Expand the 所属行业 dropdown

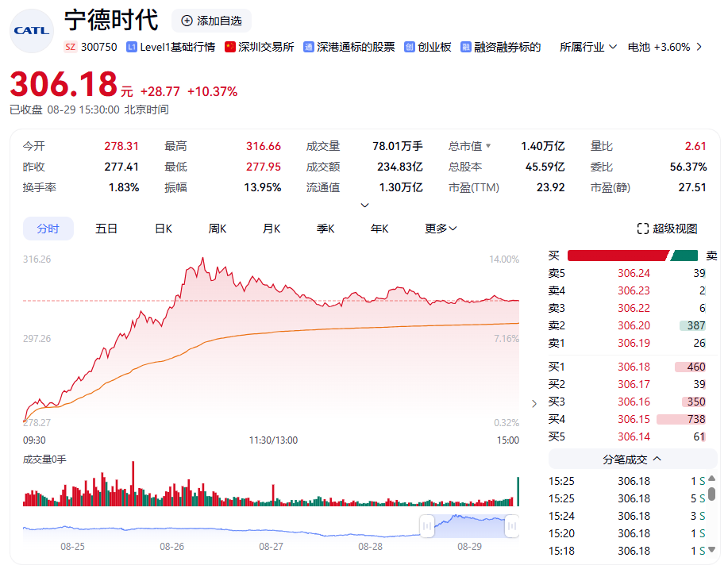[588, 47]
